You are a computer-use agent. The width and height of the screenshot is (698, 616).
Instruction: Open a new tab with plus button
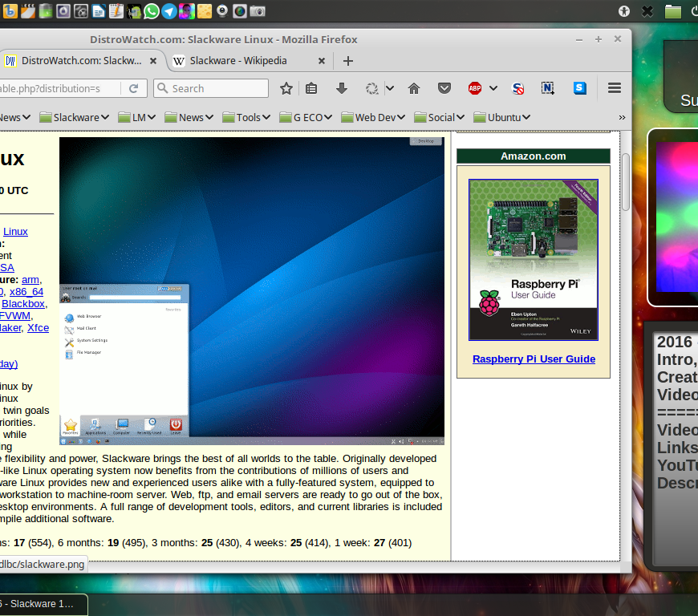pyautogui.click(x=347, y=61)
